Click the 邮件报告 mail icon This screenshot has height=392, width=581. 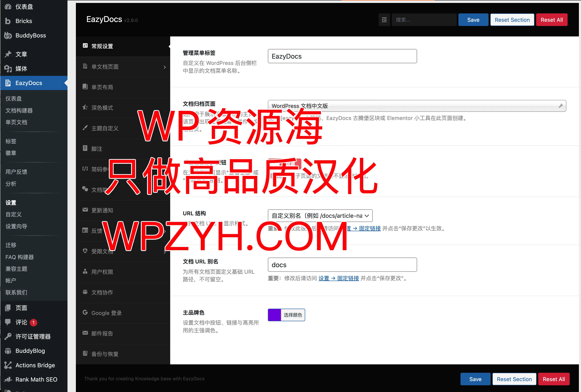(x=85, y=333)
